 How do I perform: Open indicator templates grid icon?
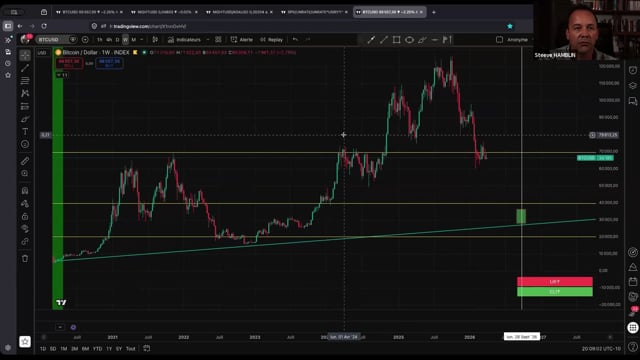[218, 40]
